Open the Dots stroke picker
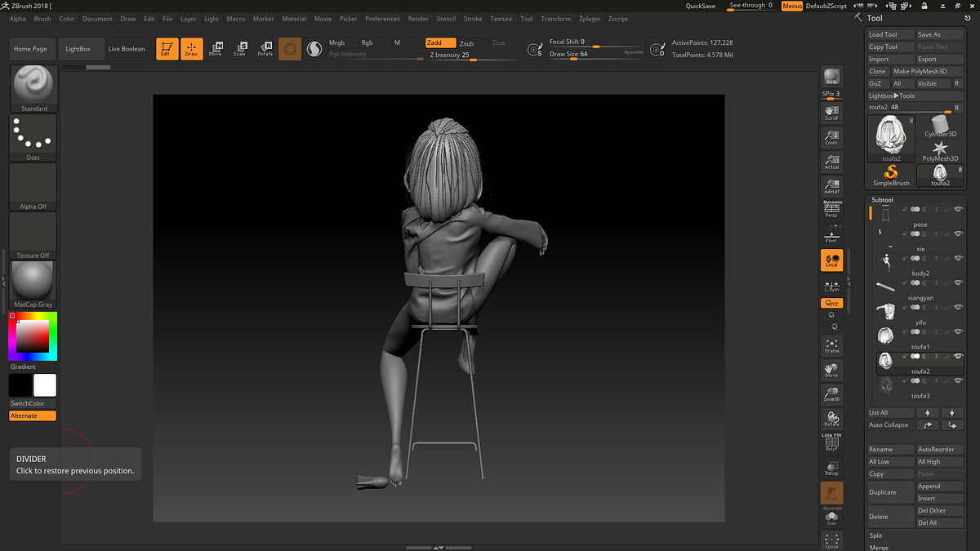This screenshot has width=980, height=551. click(33, 138)
